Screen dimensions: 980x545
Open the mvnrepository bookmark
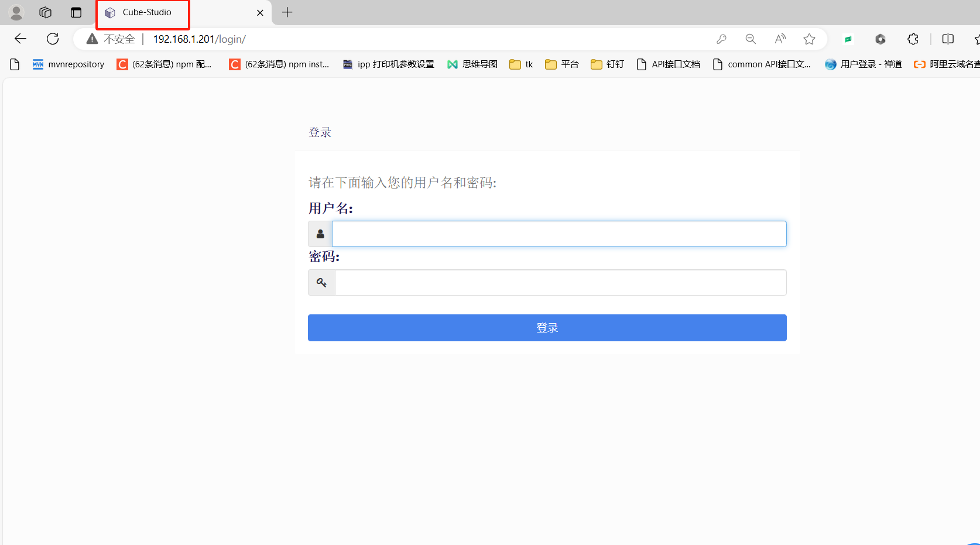coord(68,64)
